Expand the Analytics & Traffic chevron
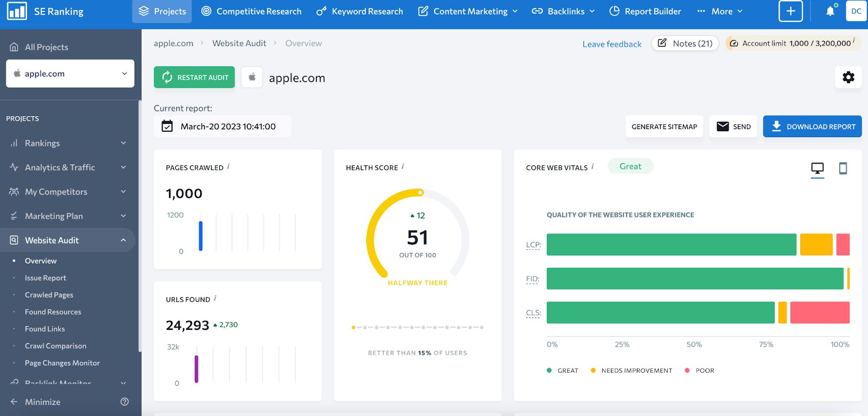The image size is (868, 416). tap(124, 167)
